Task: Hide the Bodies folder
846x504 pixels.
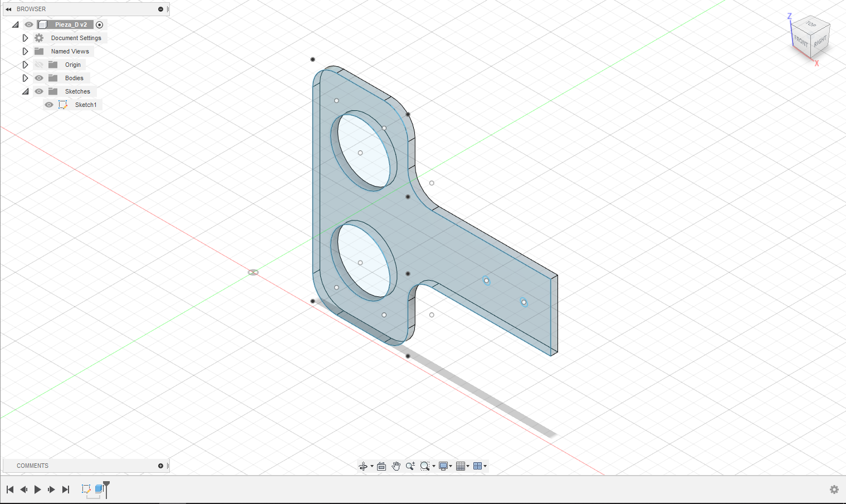Action: 39,78
